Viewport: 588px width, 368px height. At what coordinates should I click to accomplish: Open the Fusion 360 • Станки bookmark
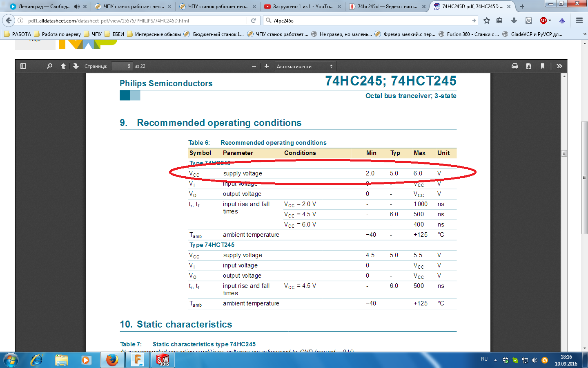468,34
